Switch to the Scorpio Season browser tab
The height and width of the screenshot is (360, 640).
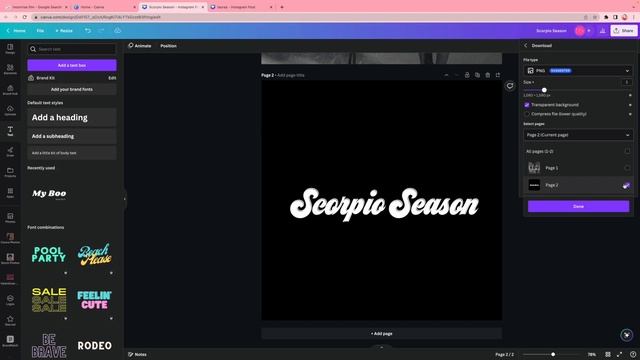(x=173, y=7)
